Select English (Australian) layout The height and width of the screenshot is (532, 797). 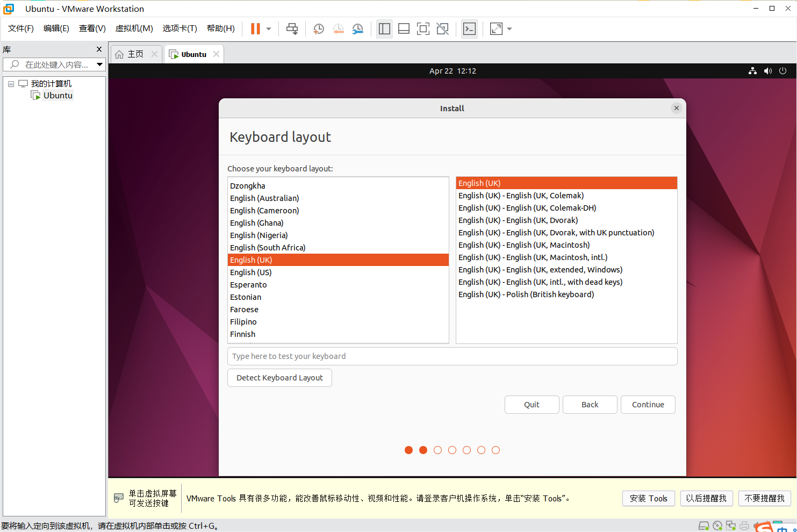tap(338, 198)
